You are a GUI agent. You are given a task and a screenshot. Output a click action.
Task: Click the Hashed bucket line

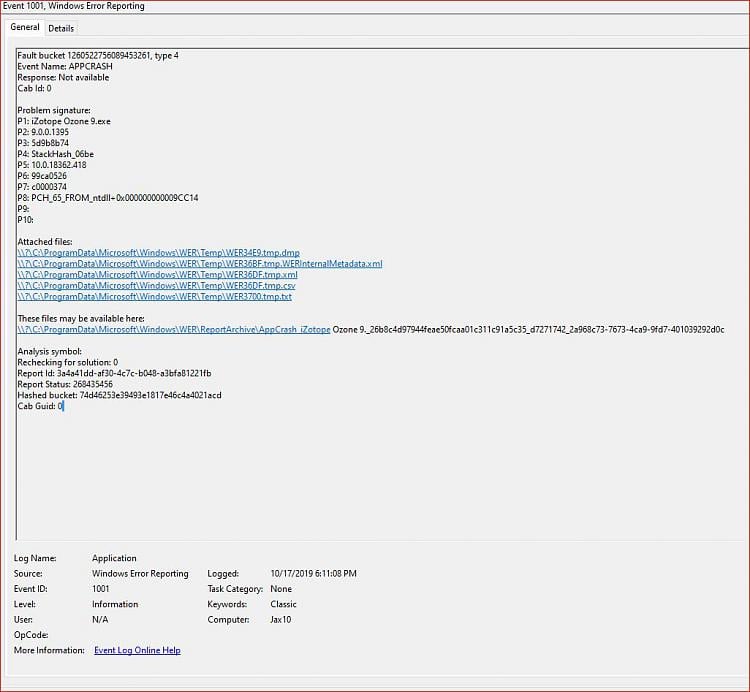120,395
